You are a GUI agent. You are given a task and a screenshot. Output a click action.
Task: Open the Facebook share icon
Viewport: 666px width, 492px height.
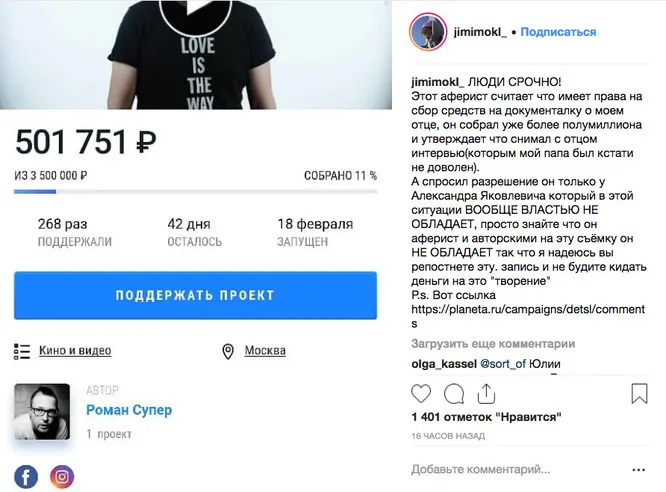click(26, 477)
